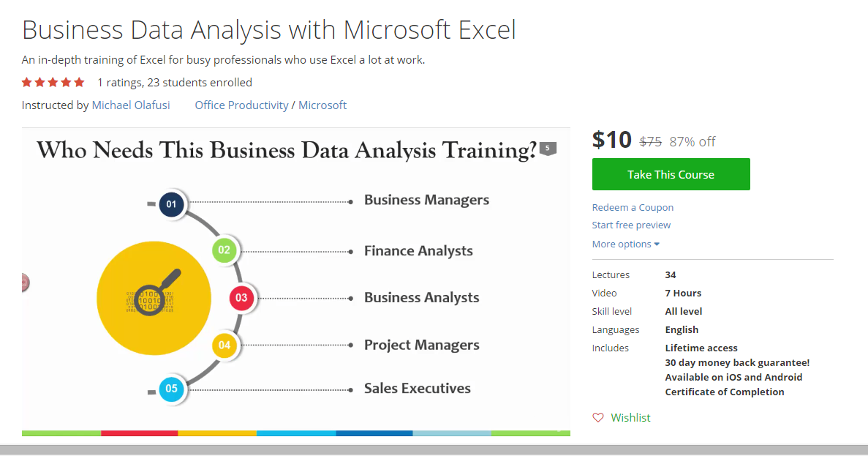
Task: Start the free course preview
Action: (630, 225)
